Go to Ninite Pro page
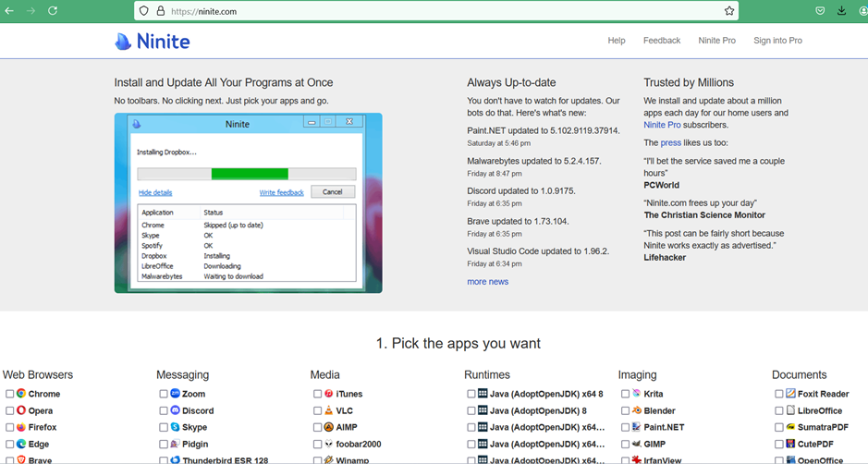 (x=716, y=41)
